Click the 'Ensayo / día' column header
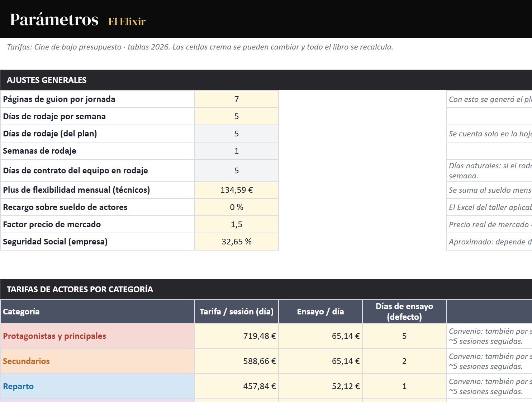Screen dimensions: 532x402 coord(320,312)
